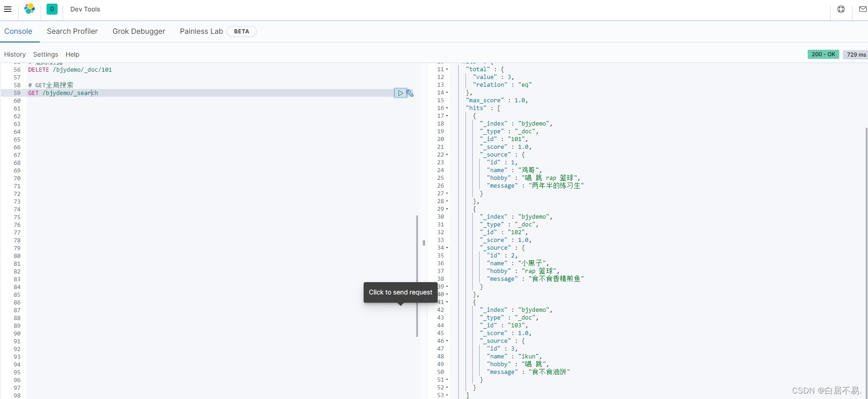Click the "name" : "ikun" line
This screenshot has width=868, height=399.
pos(514,357)
